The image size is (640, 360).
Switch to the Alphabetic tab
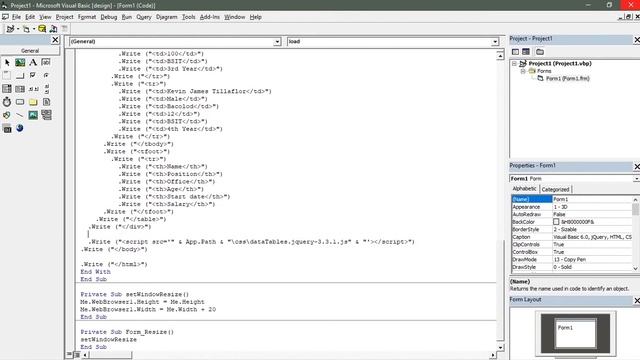click(524, 189)
